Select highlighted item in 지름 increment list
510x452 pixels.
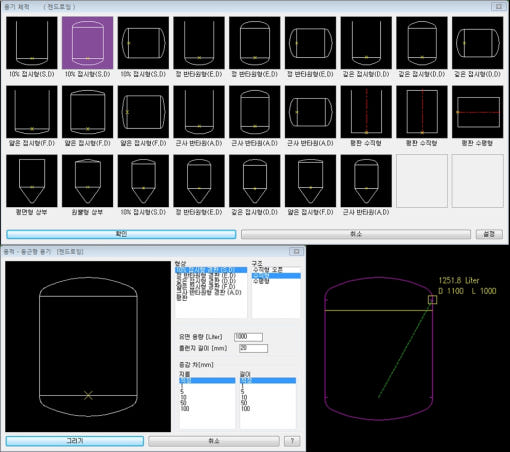207,380
